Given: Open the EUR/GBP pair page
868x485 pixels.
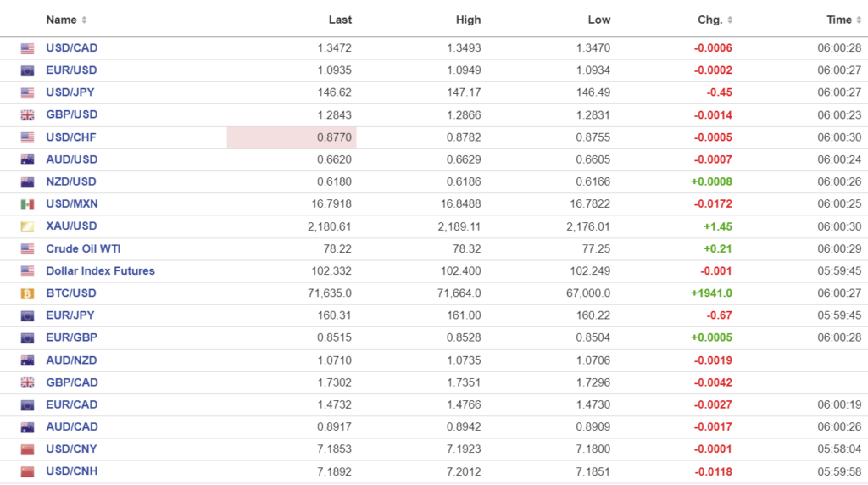Looking at the screenshot, I should click(71, 337).
